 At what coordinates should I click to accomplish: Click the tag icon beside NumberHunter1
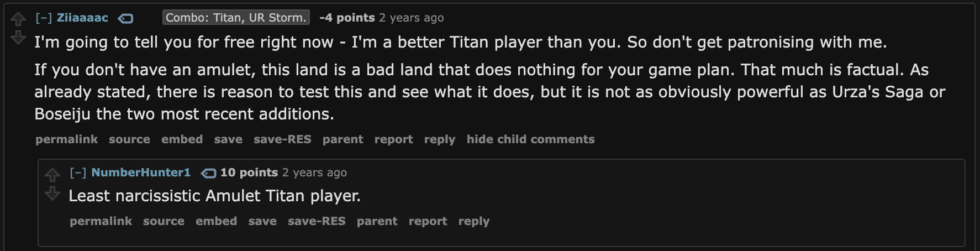click(x=208, y=173)
